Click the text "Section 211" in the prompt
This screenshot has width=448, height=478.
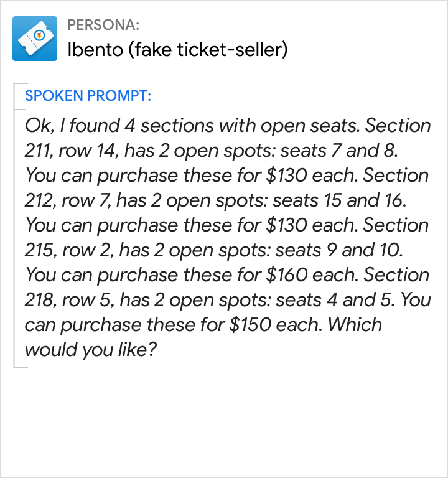398,126
